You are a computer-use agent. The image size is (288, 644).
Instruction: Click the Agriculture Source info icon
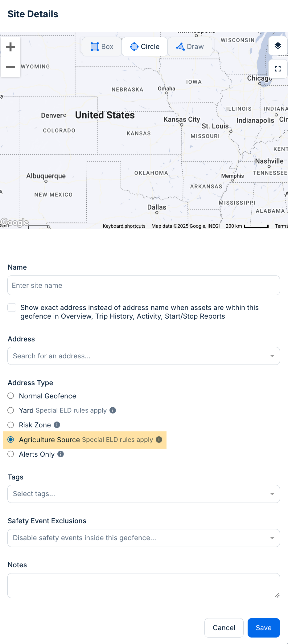[x=159, y=440]
